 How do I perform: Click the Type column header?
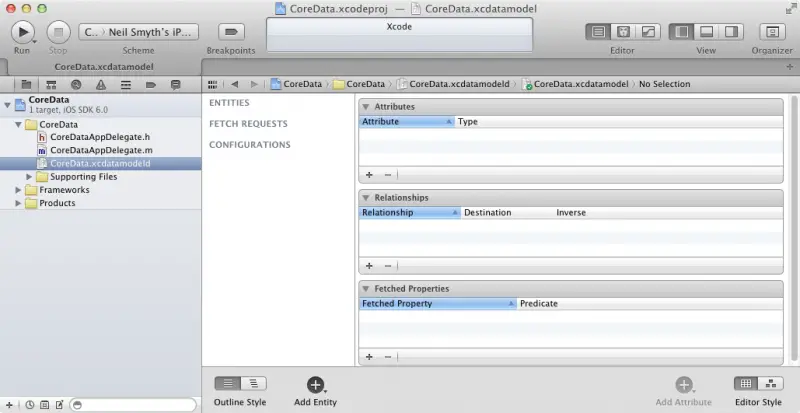619,122
